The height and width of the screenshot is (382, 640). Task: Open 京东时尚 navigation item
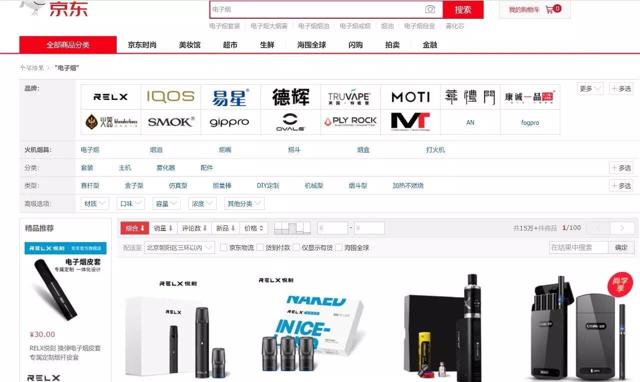(x=142, y=45)
